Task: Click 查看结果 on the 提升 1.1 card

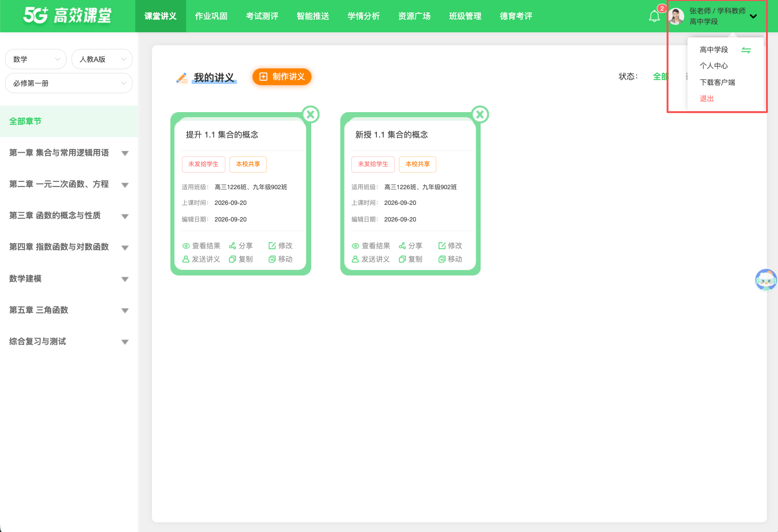Action: (x=201, y=246)
